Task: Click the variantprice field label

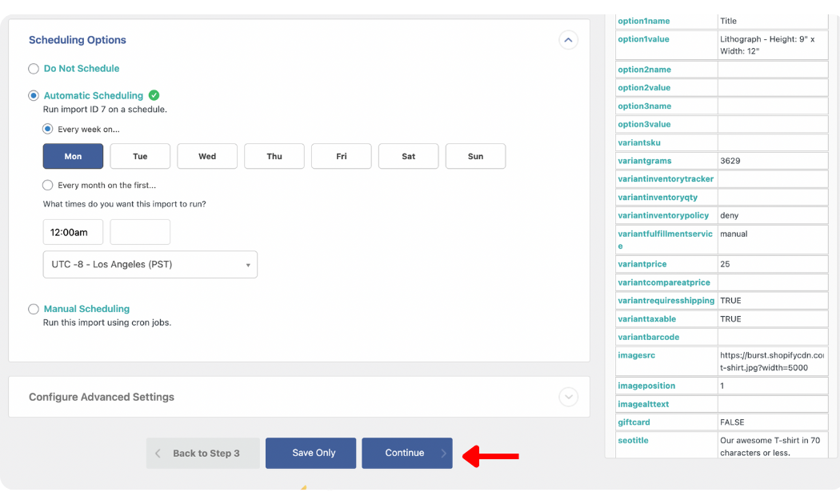Action: [642, 263]
